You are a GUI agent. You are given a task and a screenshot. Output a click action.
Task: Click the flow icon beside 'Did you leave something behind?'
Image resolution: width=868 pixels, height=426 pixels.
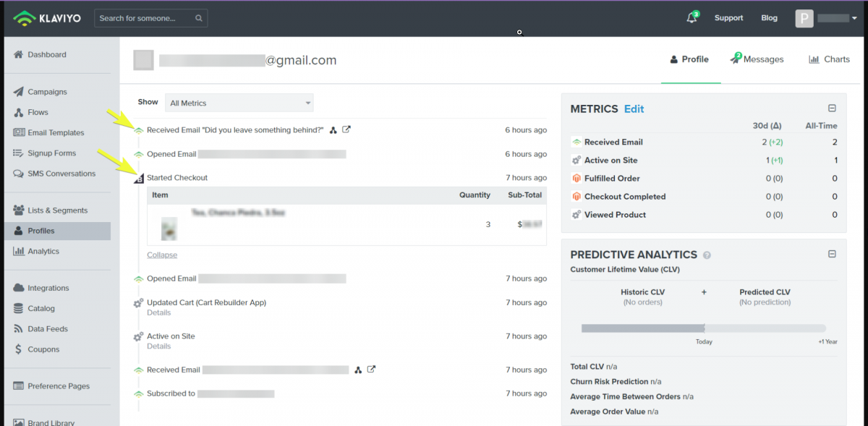(333, 130)
